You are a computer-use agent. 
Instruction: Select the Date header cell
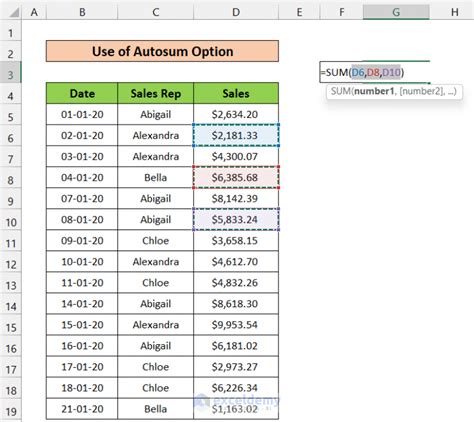(x=82, y=93)
